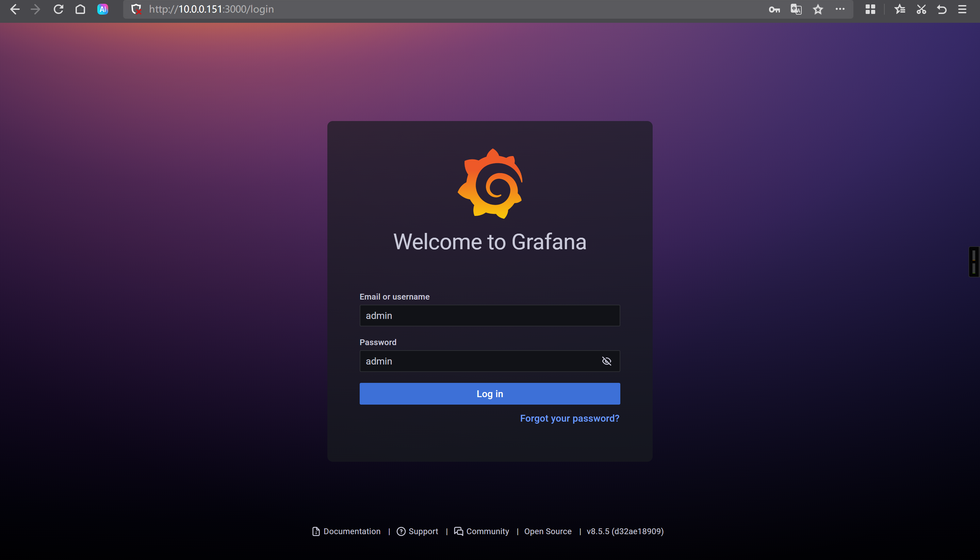Click the browser back arrow

pyautogui.click(x=15, y=9)
